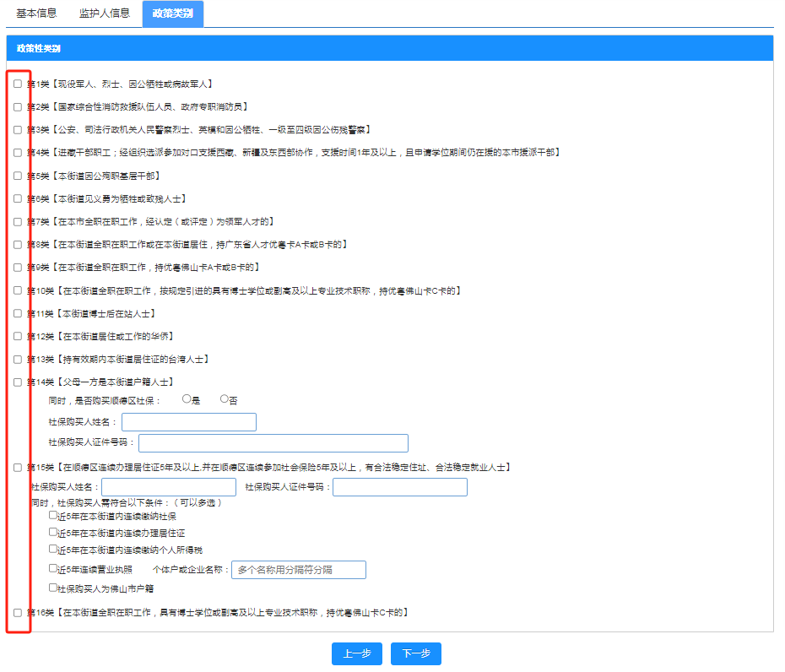Choose 是 for purchasing 顺德区社保

187,399
